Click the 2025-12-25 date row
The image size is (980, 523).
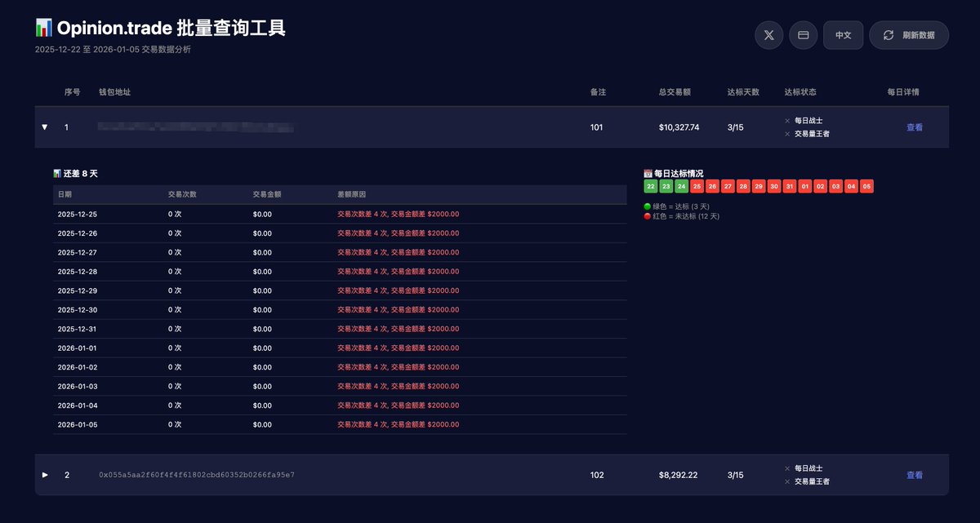pyautogui.click(x=340, y=214)
